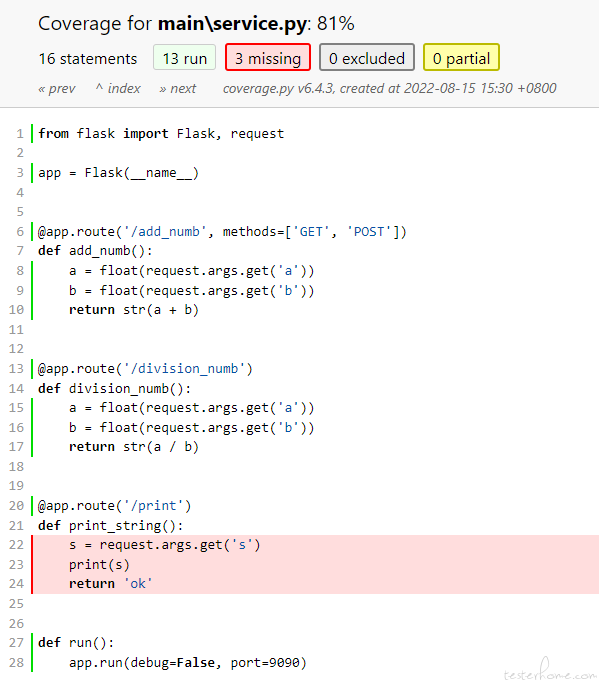599x690 pixels.
Task: Click the 'main\service.py' title text
Action: tap(232, 24)
